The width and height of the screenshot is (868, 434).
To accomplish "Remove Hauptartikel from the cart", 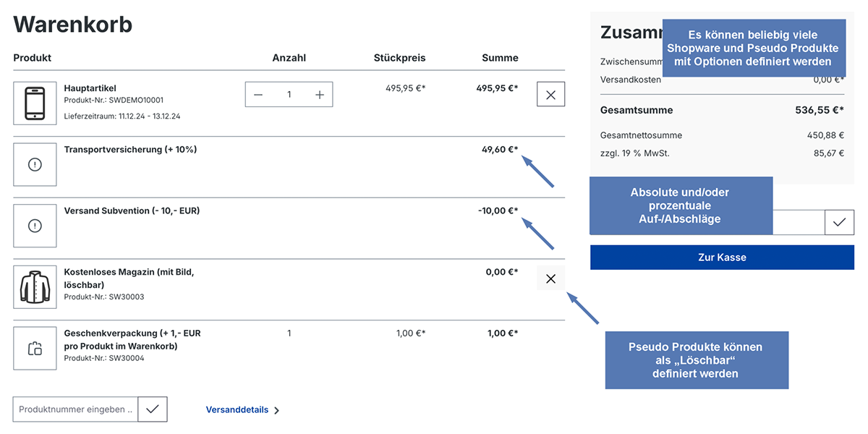I will [x=550, y=95].
